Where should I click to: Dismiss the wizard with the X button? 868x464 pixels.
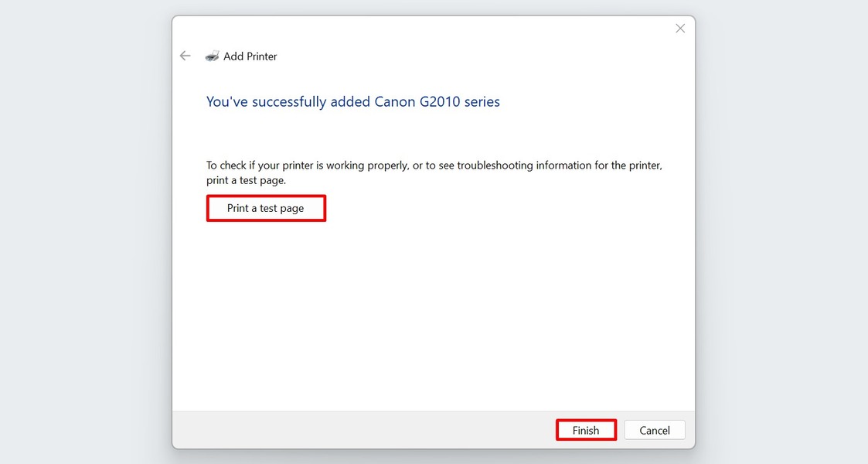click(x=679, y=28)
